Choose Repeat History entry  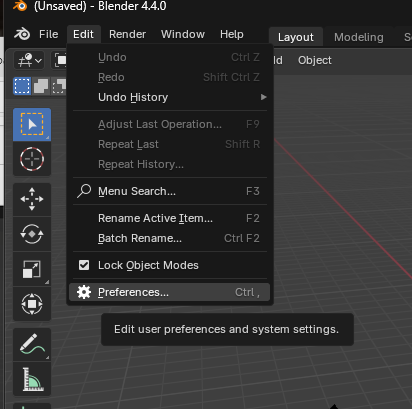tap(170, 164)
